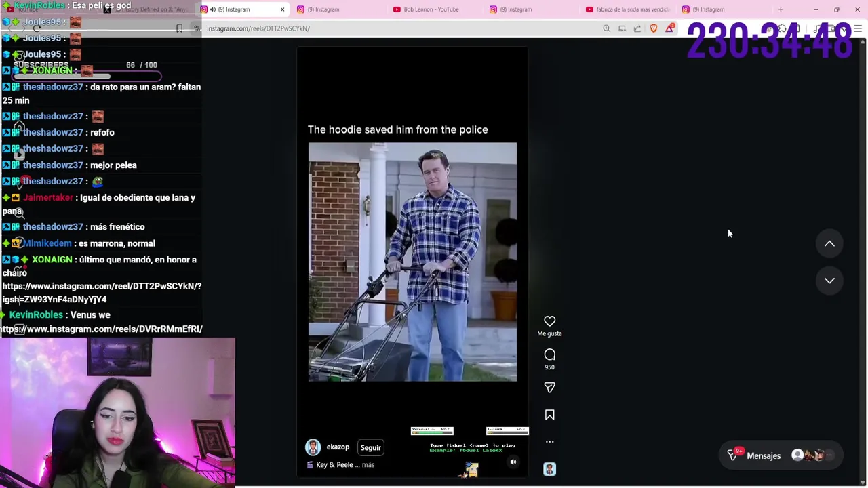Screen dimensions: 868x488
Task: Open KevinRobles' instagram.com/reels/DVRrRMmEfRI chat link
Action: (x=102, y=329)
